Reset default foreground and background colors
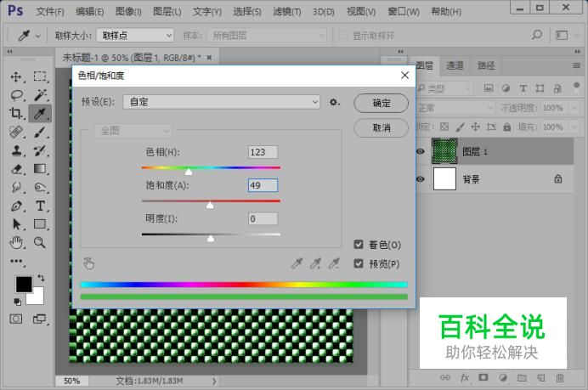The height and width of the screenshot is (390, 588). pyautogui.click(x=17, y=301)
